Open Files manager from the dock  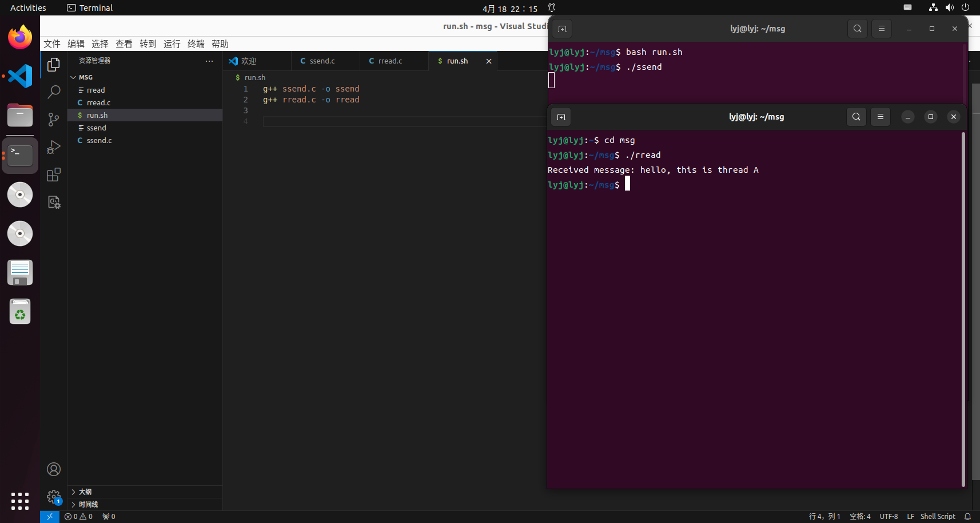(20, 116)
